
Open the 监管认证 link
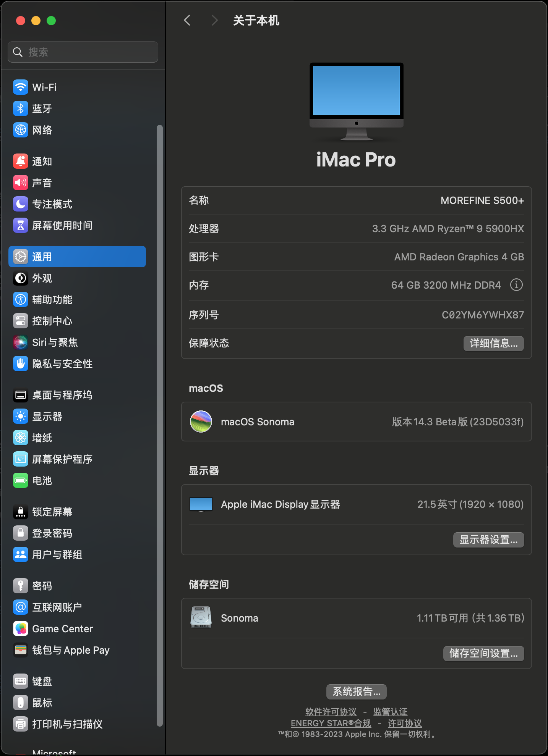[390, 712]
